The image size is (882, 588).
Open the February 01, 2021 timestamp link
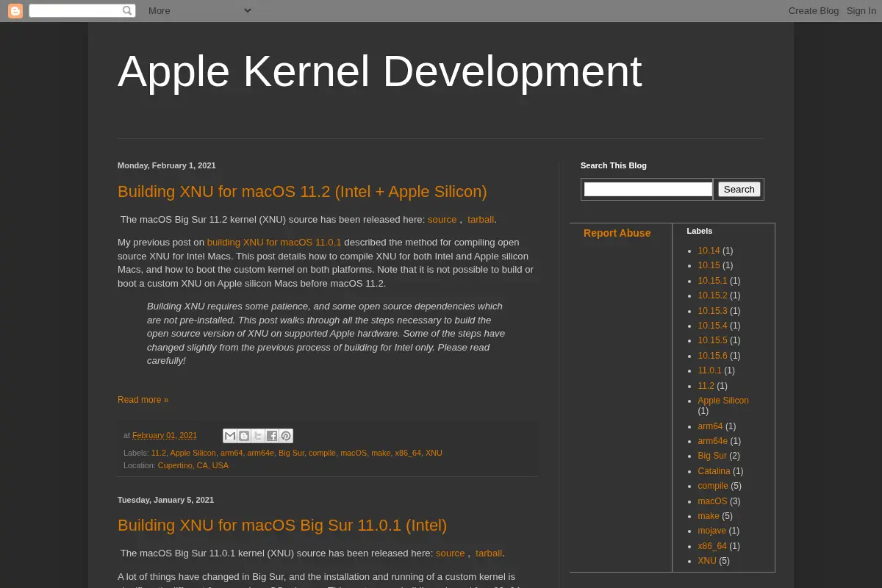[165, 435]
